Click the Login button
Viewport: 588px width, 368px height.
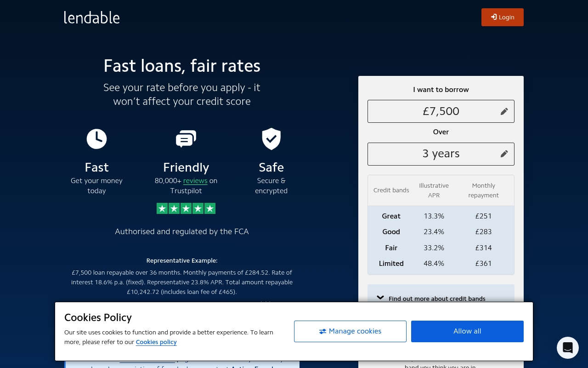[502, 17]
